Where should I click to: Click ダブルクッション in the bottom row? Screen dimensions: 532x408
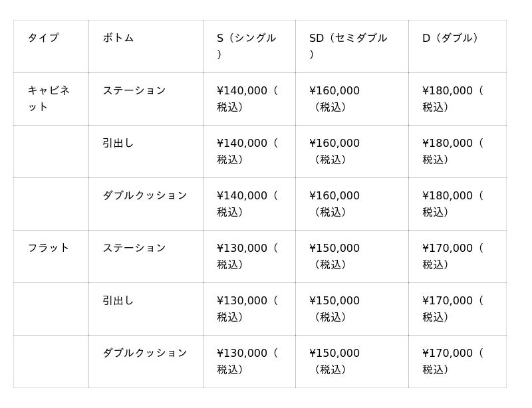145,353
